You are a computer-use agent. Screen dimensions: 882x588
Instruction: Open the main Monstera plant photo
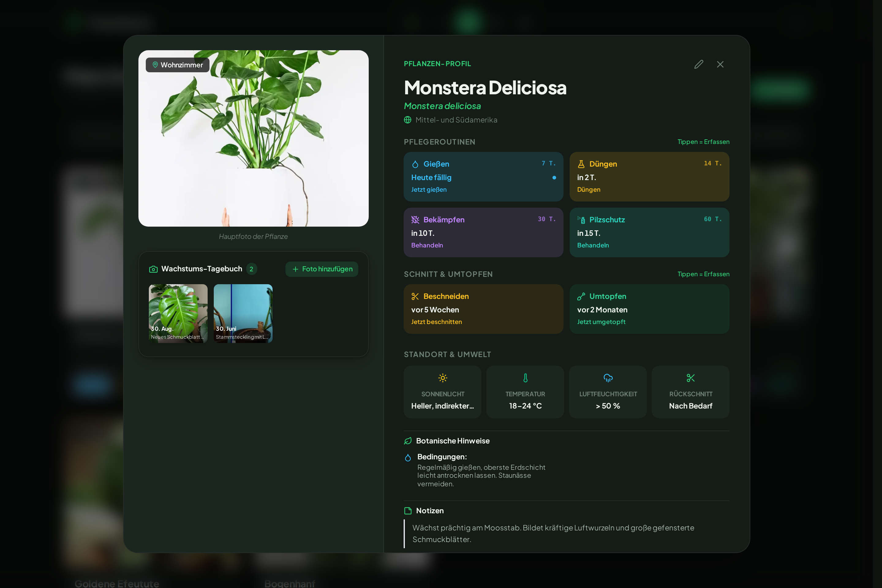coord(254,138)
